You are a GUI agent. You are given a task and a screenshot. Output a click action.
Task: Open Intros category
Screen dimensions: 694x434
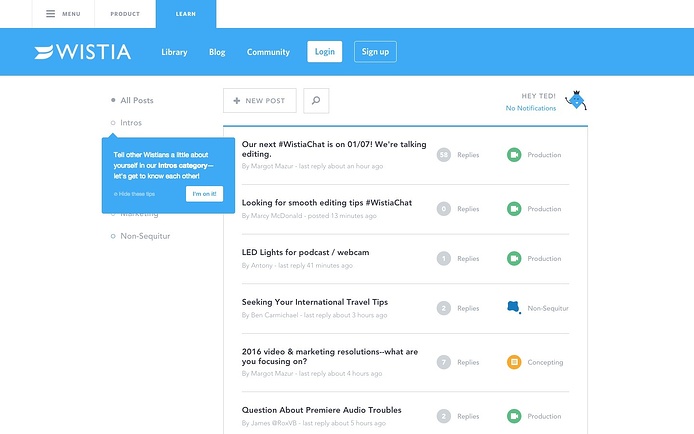tap(131, 123)
